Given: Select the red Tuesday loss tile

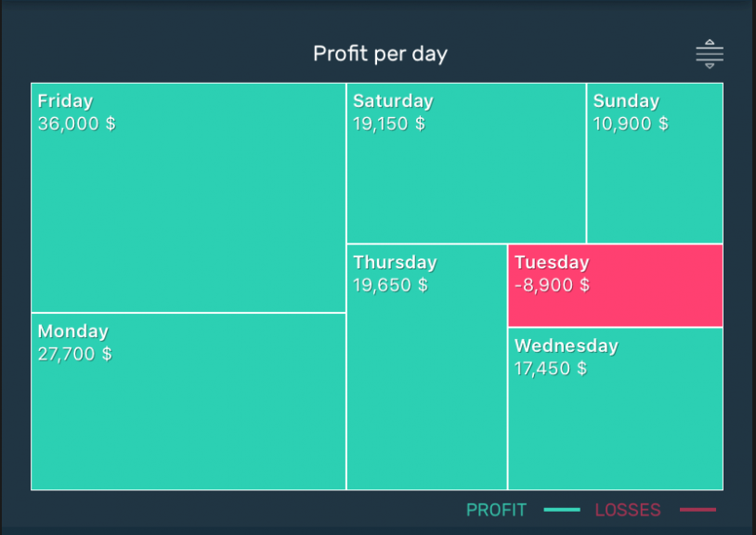Looking at the screenshot, I should coord(615,283).
